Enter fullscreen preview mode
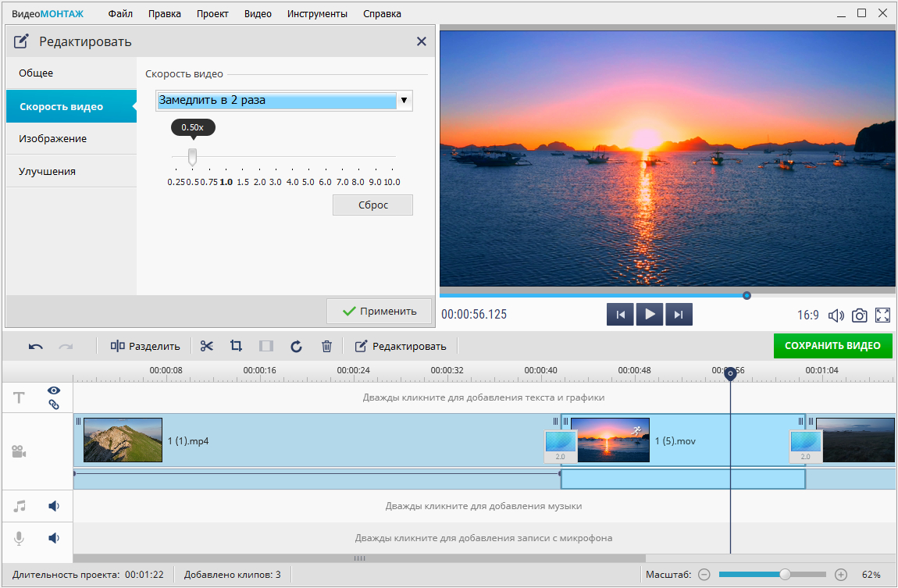This screenshot has height=588, width=898. (x=883, y=315)
